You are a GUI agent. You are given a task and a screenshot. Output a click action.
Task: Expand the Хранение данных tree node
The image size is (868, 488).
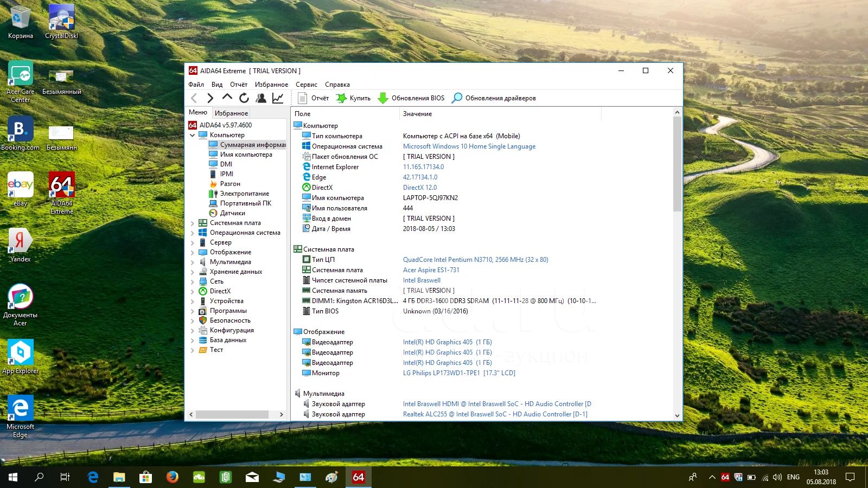[x=193, y=272]
